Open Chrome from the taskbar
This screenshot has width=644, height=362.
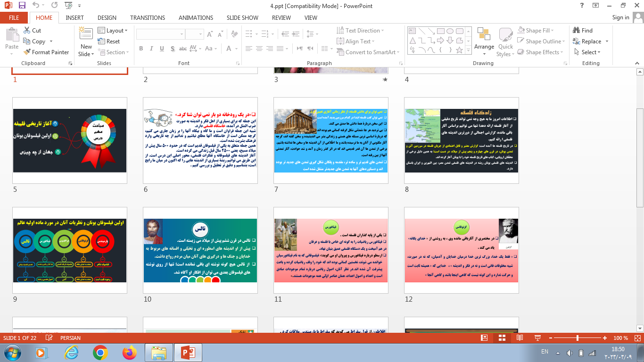[x=100, y=352]
